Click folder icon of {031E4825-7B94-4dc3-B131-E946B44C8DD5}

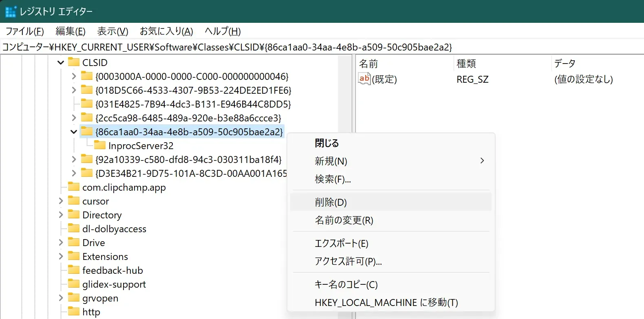click(87, 103)
